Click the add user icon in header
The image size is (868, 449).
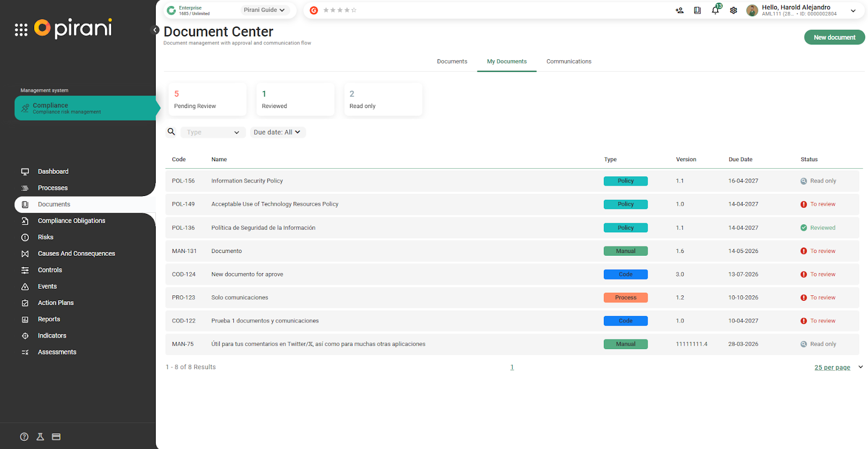click(x=679, y=10)
